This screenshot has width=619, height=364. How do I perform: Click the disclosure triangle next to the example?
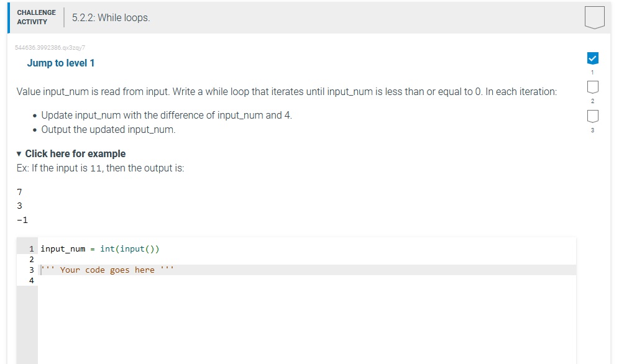(19, 153)
